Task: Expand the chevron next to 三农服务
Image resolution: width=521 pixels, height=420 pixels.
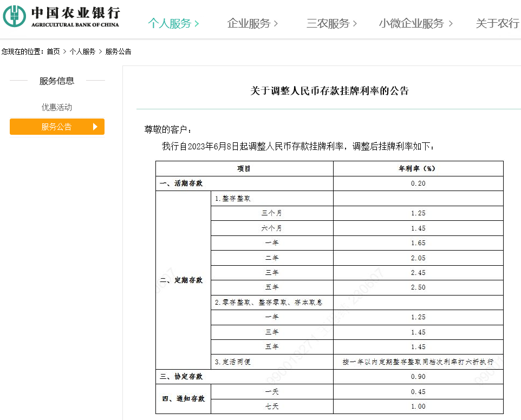Action: (354, 24)
